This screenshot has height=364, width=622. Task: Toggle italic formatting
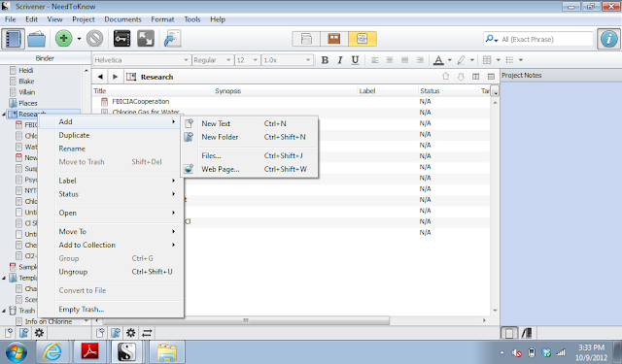[340, 60]
